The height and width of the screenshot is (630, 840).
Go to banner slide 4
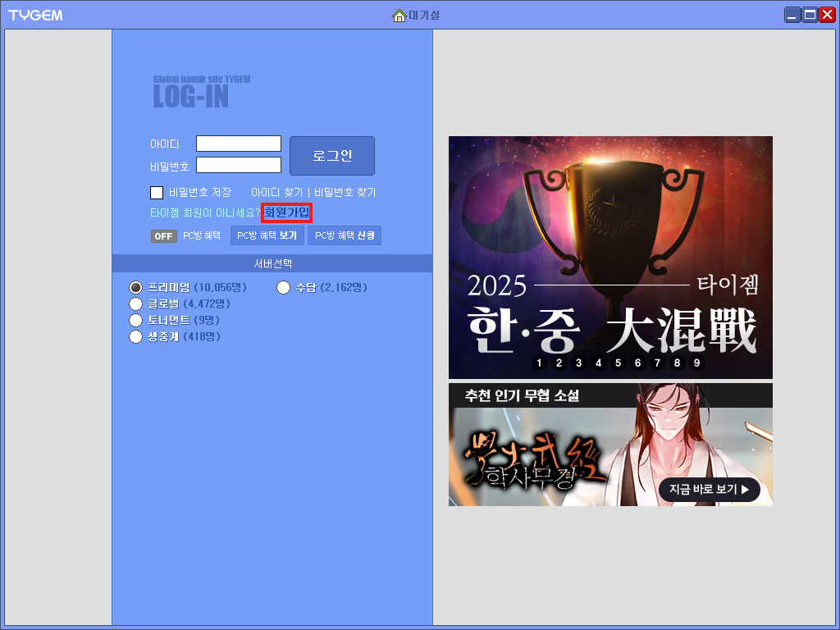[598, 363]
